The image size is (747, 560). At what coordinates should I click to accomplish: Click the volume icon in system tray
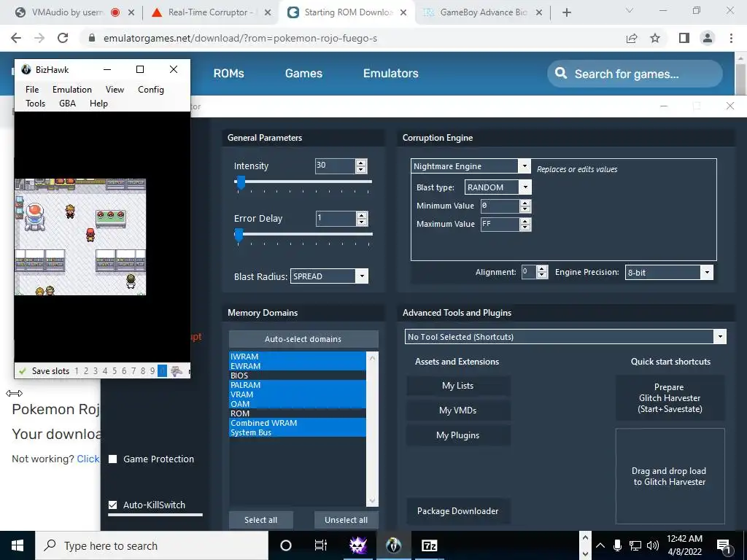pyautogui.click(x=653, y=545)
